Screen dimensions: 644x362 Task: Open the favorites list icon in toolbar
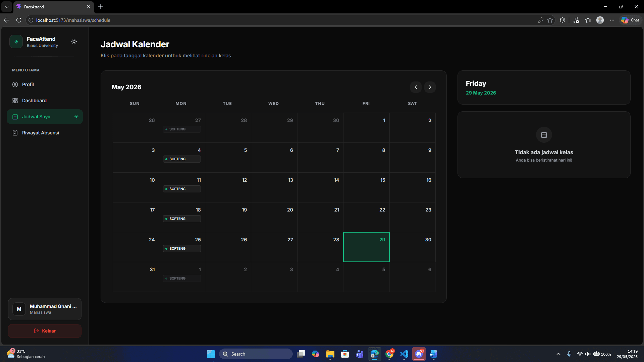588,20
